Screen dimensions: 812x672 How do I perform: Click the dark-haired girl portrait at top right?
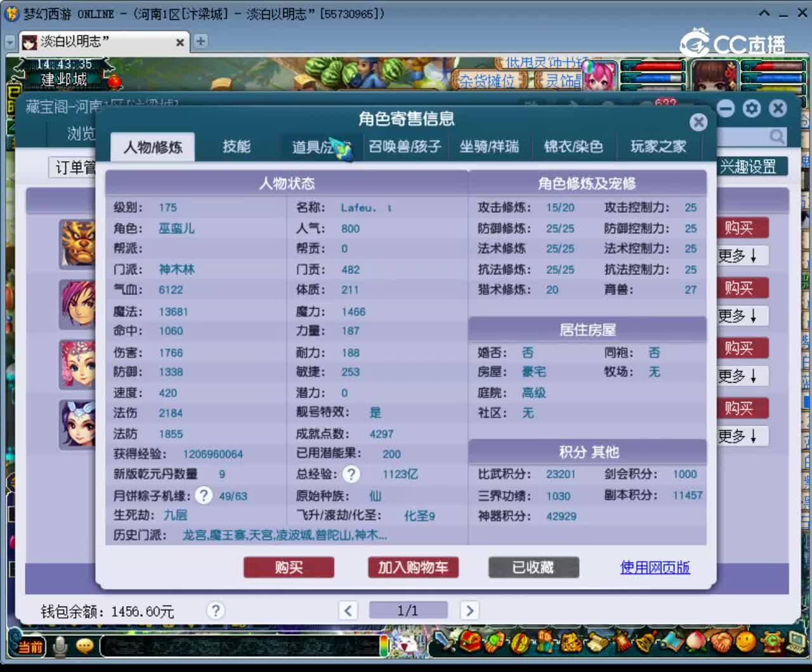click(x=714, y=75)
